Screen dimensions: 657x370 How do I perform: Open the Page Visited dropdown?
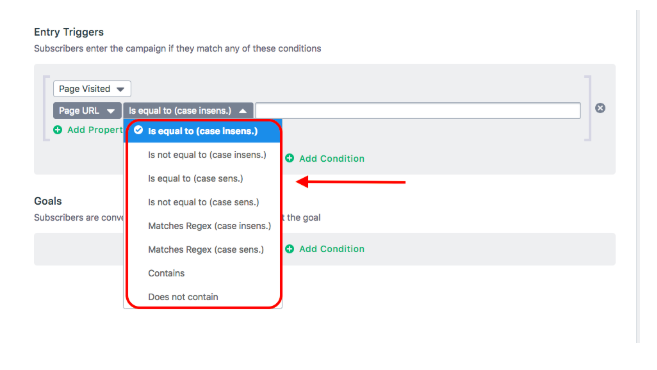92,89
